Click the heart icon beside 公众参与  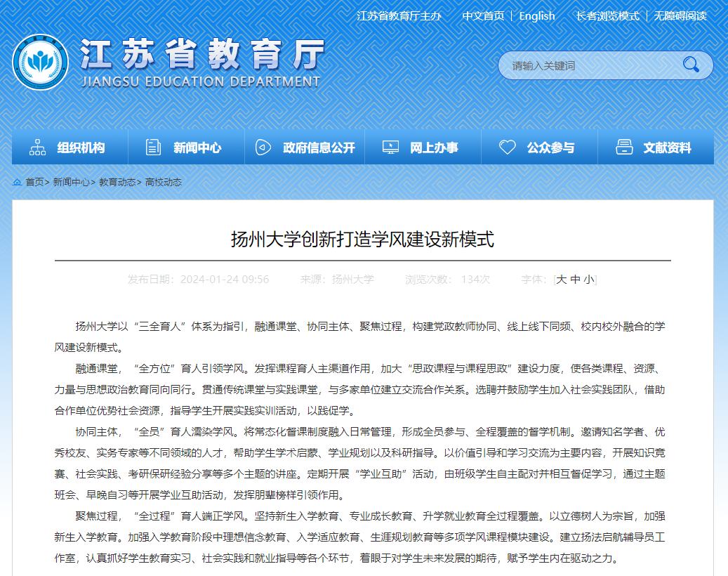pos(507,148)
